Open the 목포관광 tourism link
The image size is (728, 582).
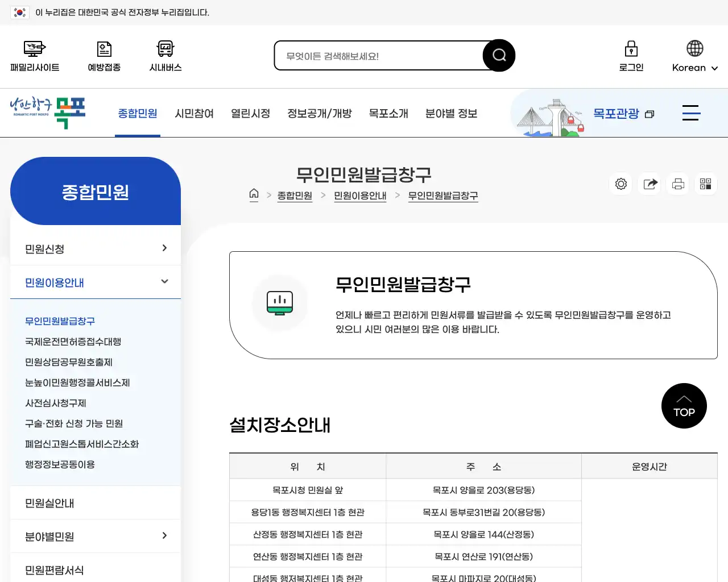(x=616, y=113)
